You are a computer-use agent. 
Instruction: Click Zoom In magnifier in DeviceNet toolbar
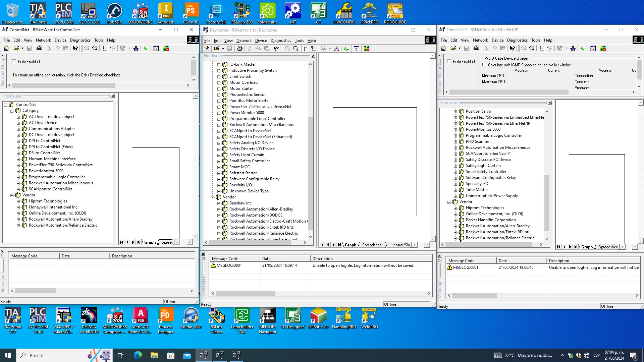click(x=287, y=49)
